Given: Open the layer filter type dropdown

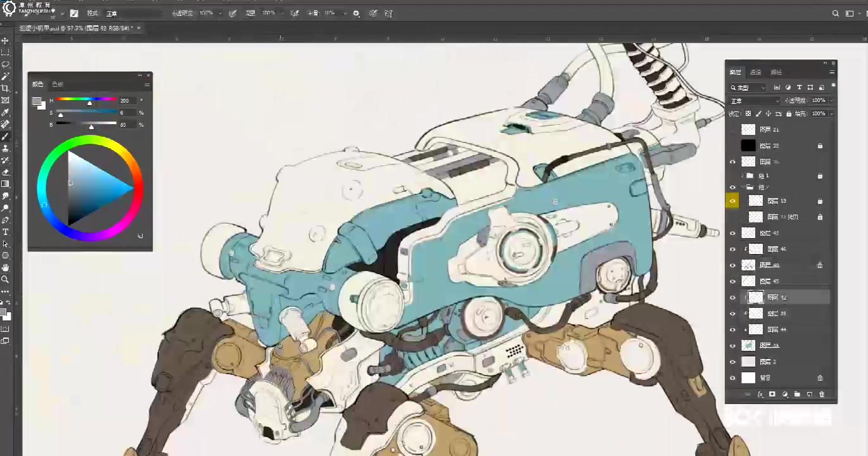Looking at the screenshot, I should click(748, 87).
